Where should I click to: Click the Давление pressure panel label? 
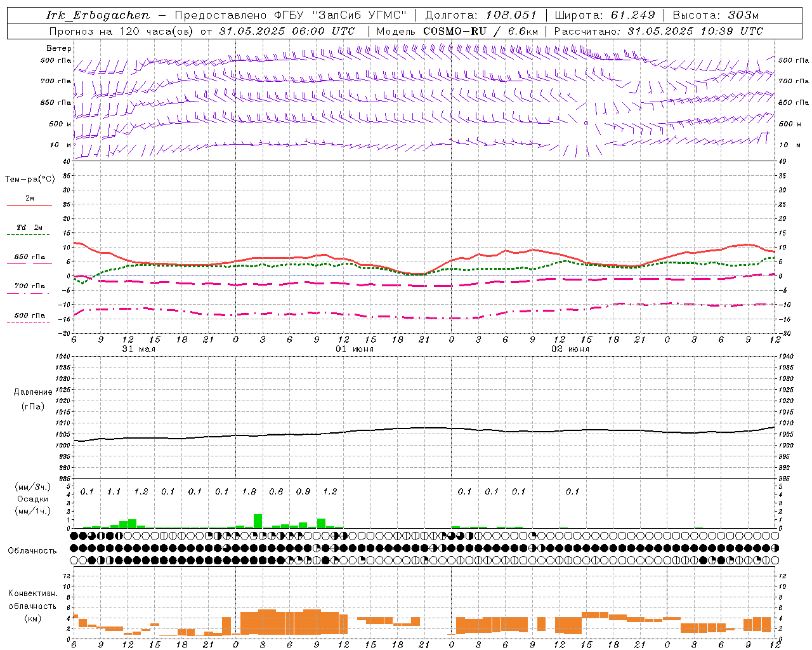point(33,392)
